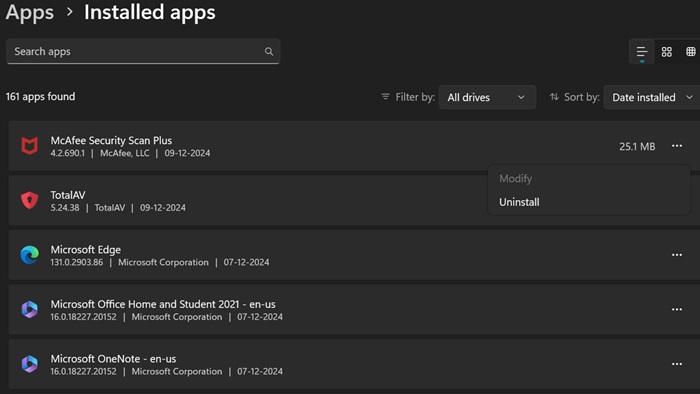Viewport: 700px width, 394px height.
Task: Click the sort arrows icon
Action: click(554, 96)
